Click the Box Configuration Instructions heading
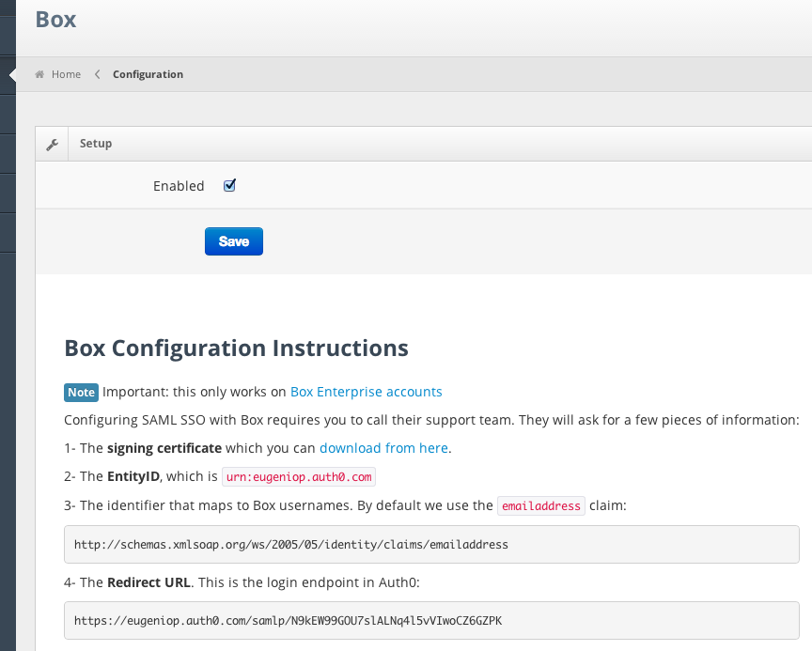This screenshot has height=651, width=812. click(236, 349)
